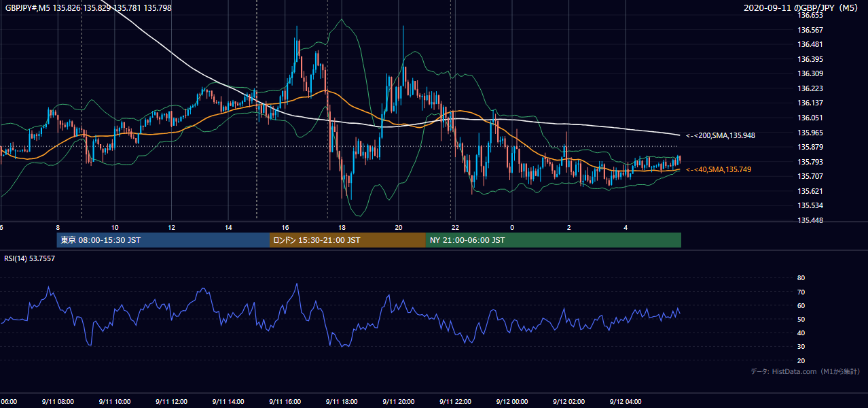Click the 9/11 08:00 time axis label
This screenshot has width=868, height=408.
pos(57,401)
